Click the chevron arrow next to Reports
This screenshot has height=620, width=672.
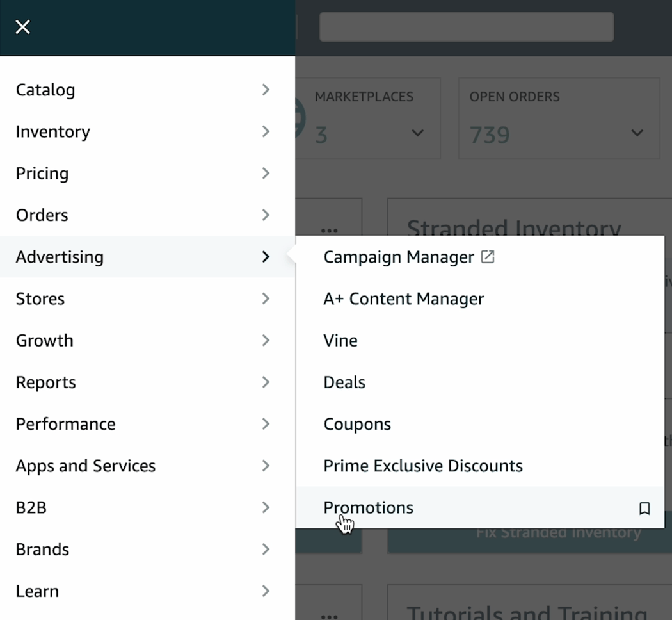pos(266,382)
